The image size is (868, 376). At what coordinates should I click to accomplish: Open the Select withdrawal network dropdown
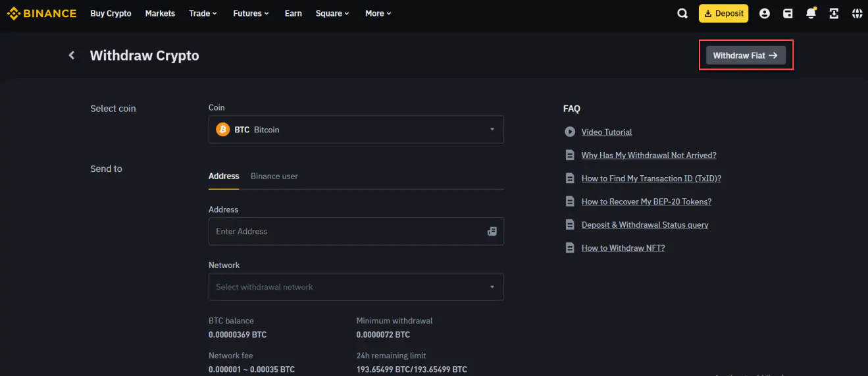(356, 287)
